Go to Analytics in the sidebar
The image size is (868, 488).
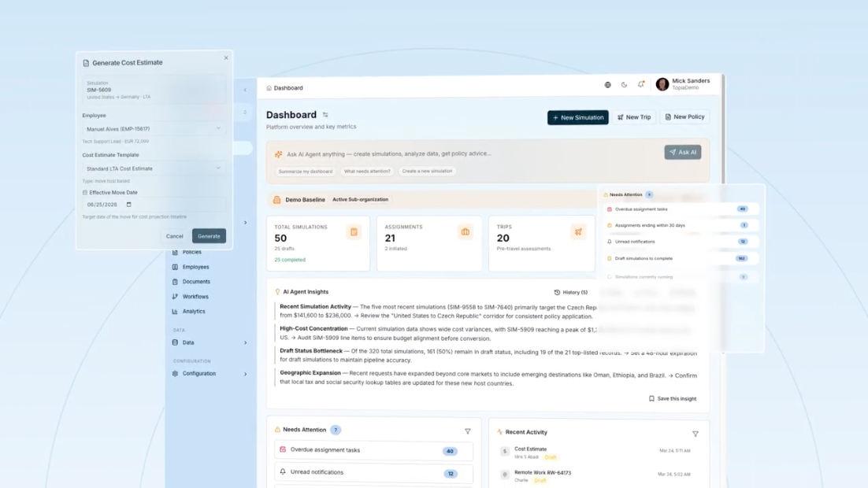[x=194, y=312]
